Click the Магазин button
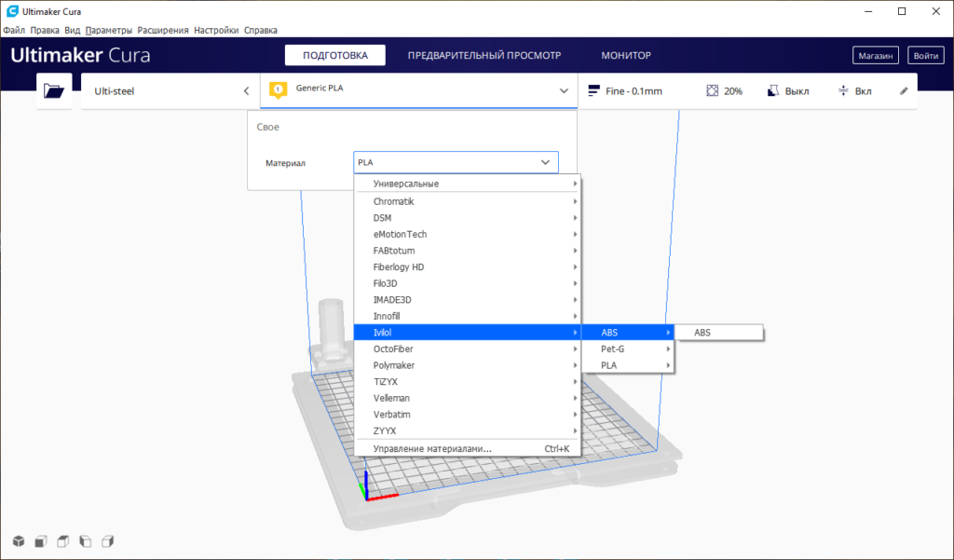Viewport: 954px width, 560px height. (x=876, y=56)
